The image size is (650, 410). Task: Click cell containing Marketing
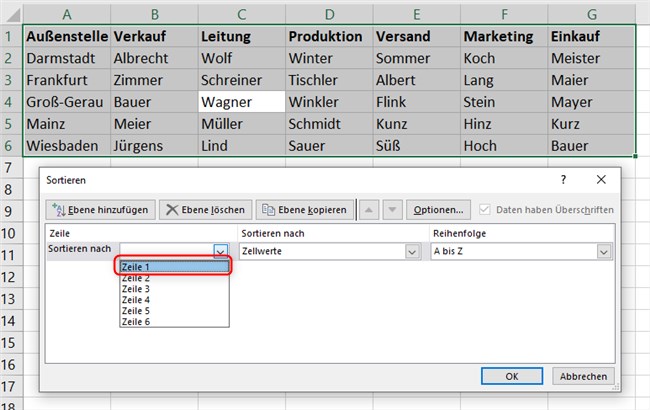tap(504, 36)
